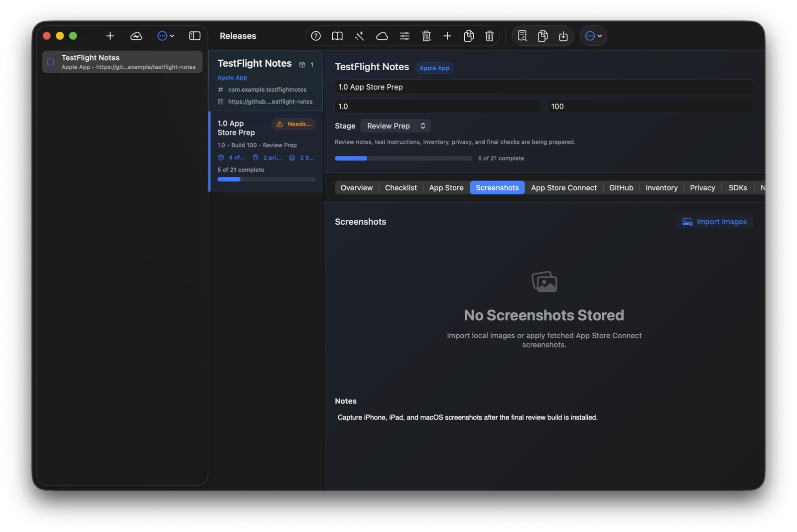Image resolution: width=797 pixels, height=532 pixels.
Task: Click the magic wand sparkle icon
Action: point(359,36)
